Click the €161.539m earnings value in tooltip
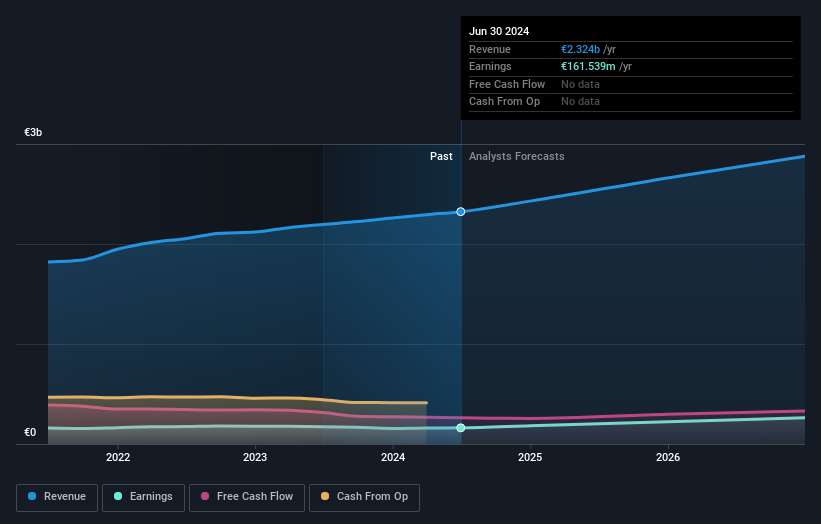 [589, 66]
